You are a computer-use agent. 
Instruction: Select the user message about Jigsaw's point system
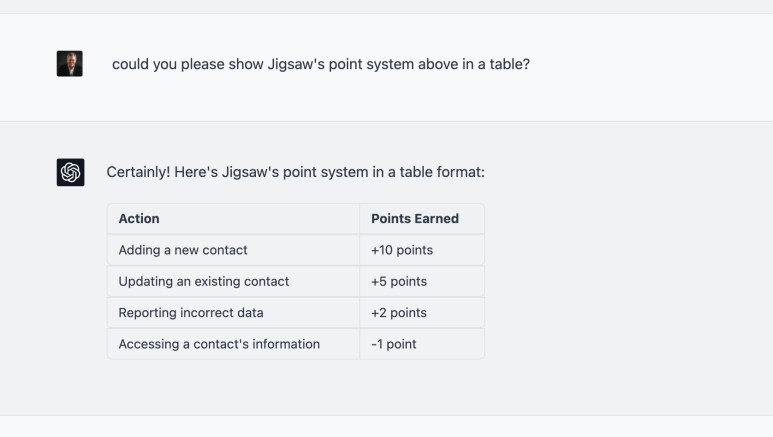tap(321, 64)
